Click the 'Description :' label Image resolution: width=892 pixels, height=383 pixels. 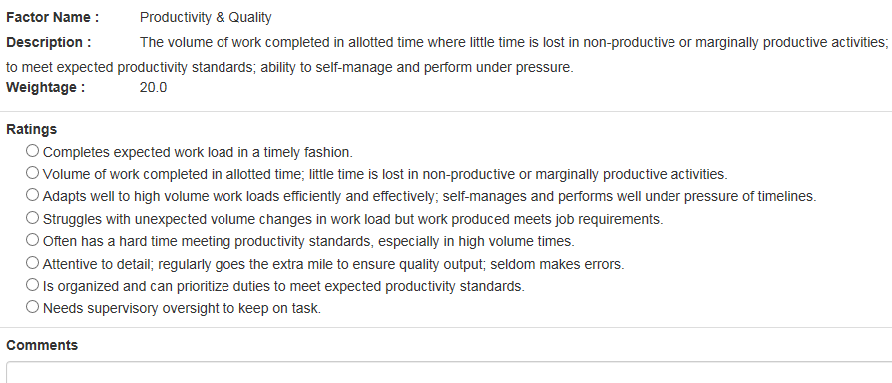[48, 43]
